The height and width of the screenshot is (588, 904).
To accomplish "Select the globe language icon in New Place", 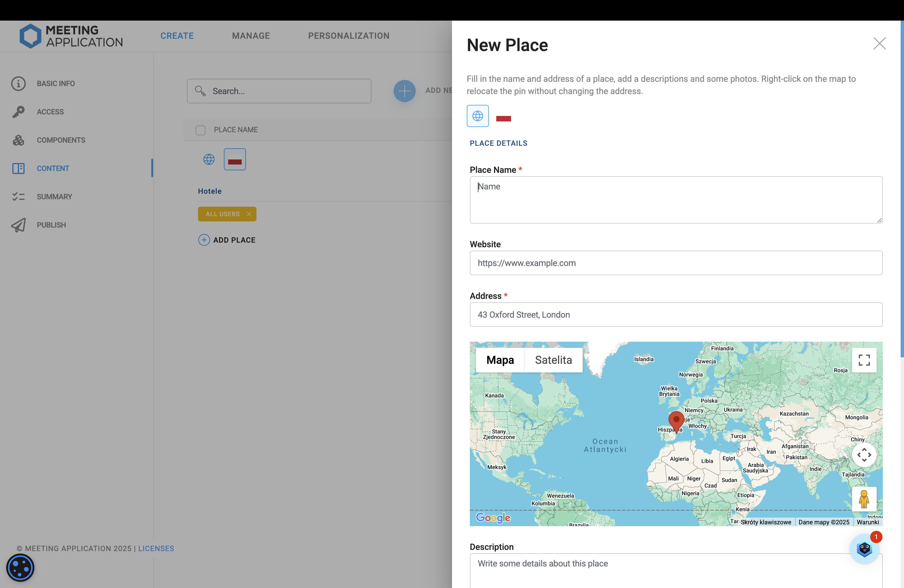I will coord(478,116).
